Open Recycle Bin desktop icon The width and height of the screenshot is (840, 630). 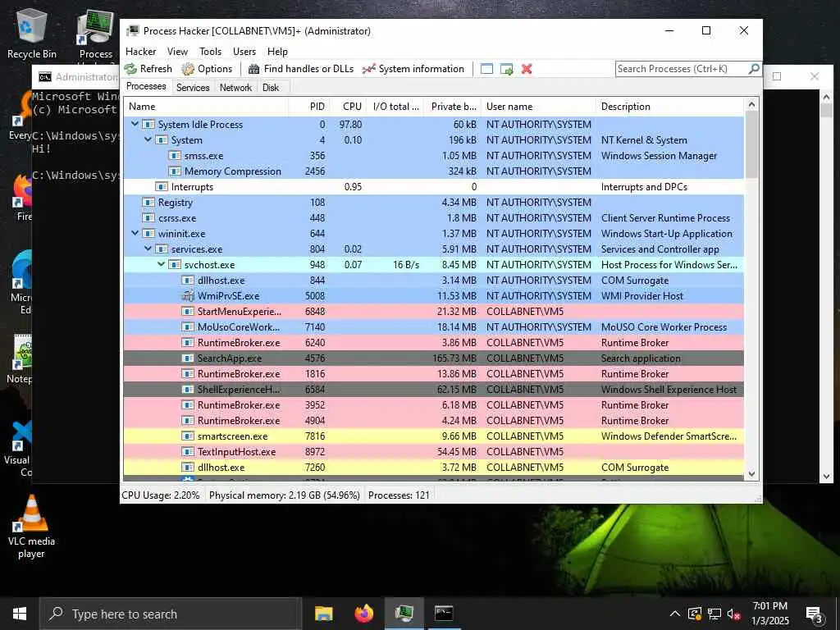pyautogui.click(x=32, y=34)
